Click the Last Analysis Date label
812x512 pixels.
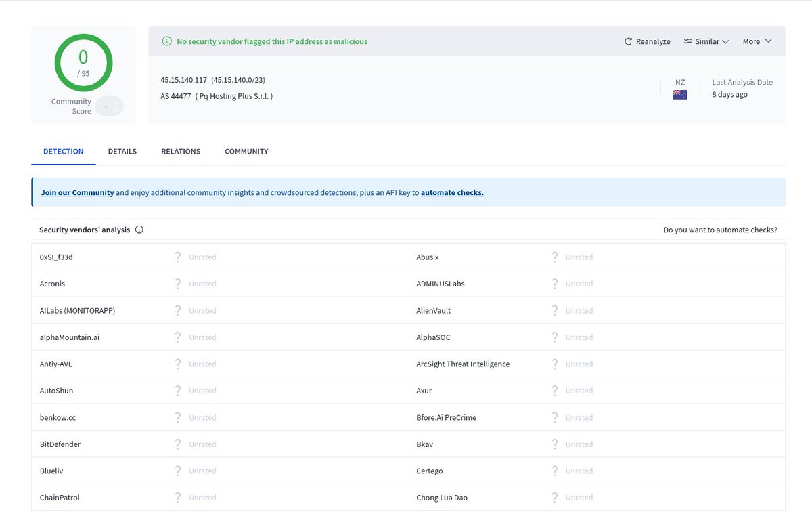(x=742, y=82)
